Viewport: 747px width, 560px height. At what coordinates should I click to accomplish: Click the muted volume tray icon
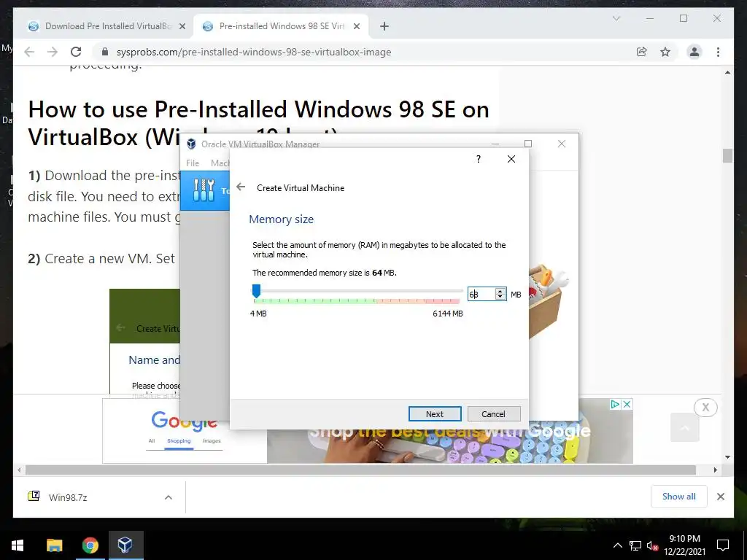(652, 545)
